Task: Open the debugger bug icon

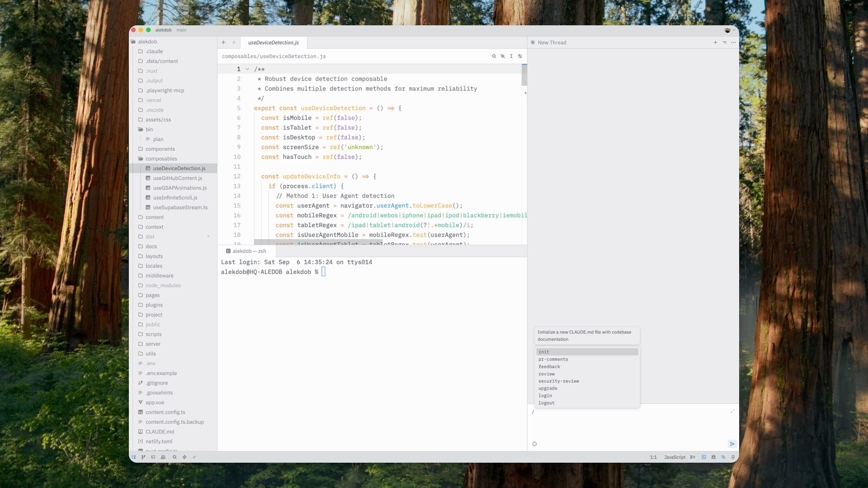Action: pyautogui.click(x=713, y=457)
